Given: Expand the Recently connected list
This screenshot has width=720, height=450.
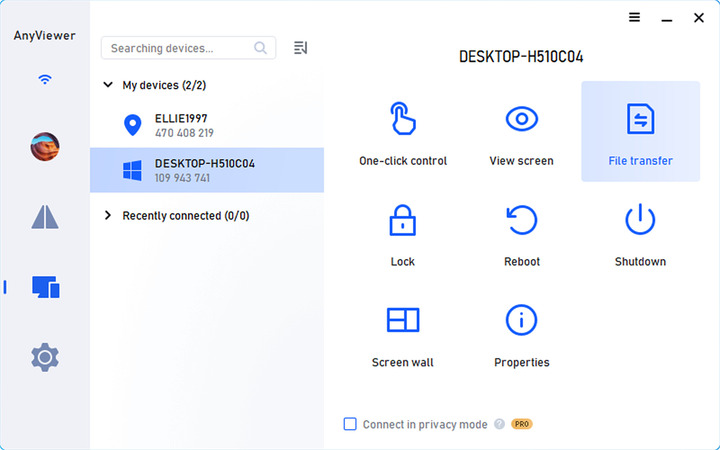Looking at the screenshot, I should [x=108, y=216].
